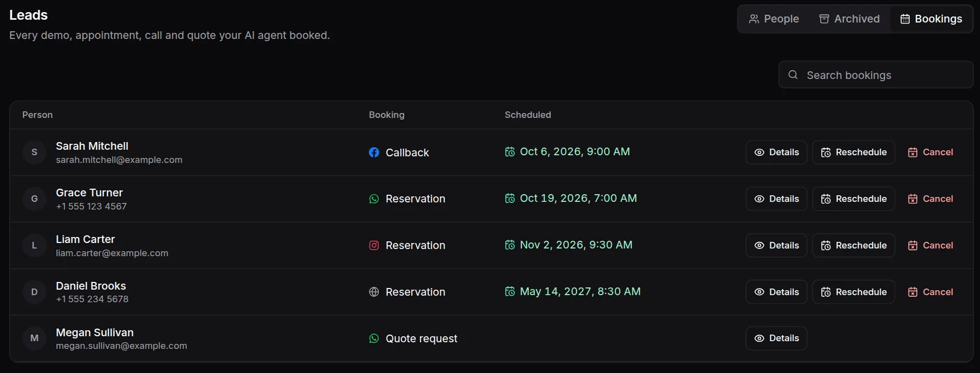Open Details for Sarah Mitchell
Viewport: 980px width, 373px height.
point(776,152)
